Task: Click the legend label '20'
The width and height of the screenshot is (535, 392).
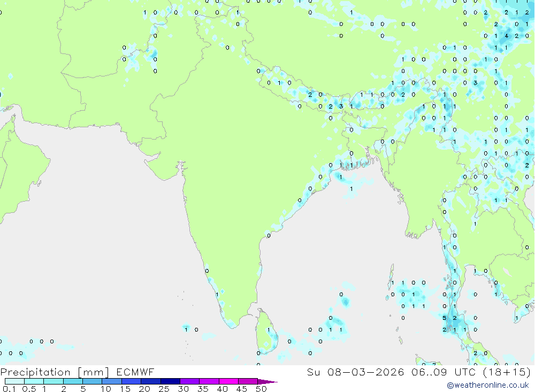Action: pyautogui.click(x=144, y=389)
